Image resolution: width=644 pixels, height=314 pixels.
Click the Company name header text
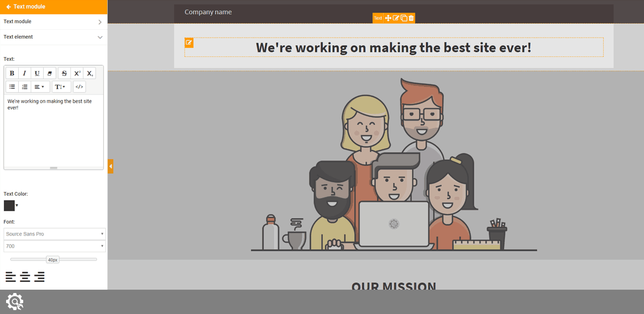(208, 12)
